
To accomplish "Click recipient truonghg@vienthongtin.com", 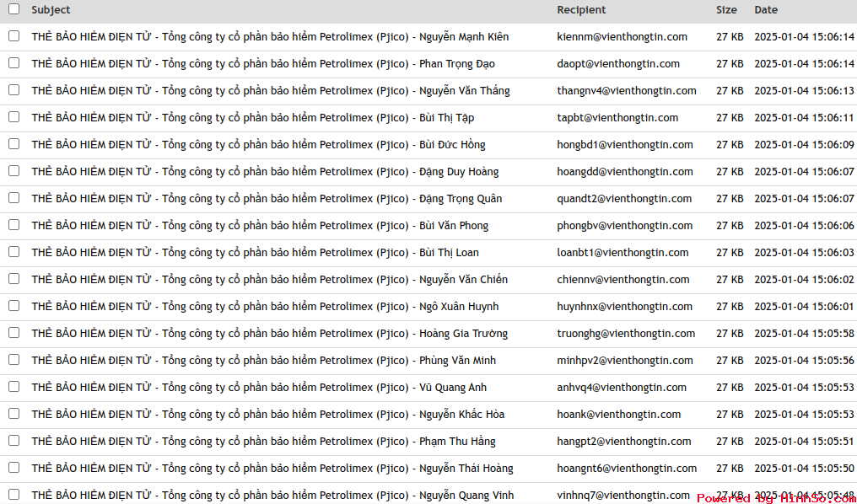I will click(626, 334).
